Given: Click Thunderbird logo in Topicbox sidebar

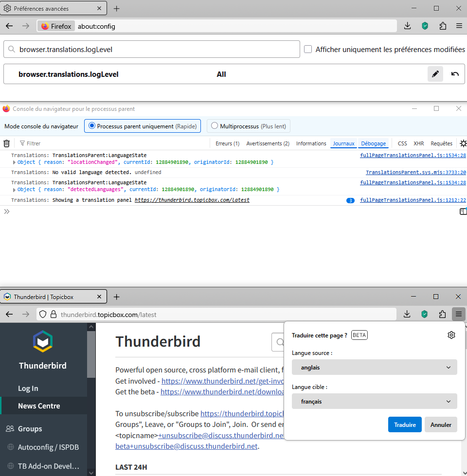Looking at the screenshot, I should (43, 341).
